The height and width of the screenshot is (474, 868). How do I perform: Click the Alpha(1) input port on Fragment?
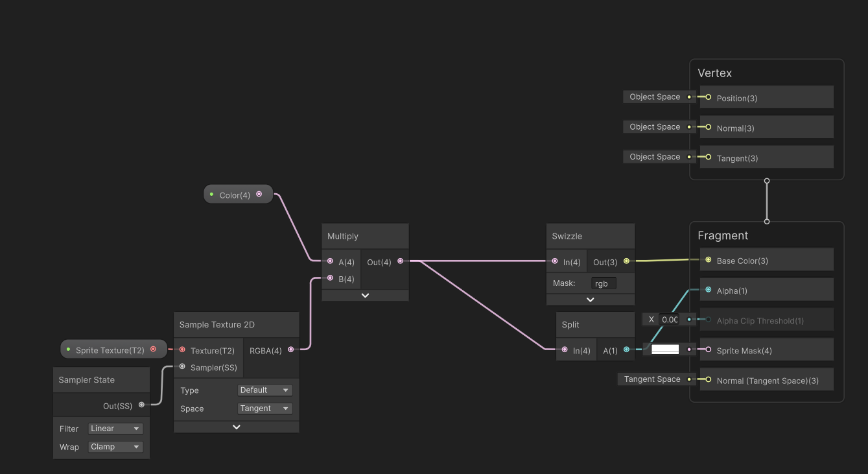click(x=708, y=290)
